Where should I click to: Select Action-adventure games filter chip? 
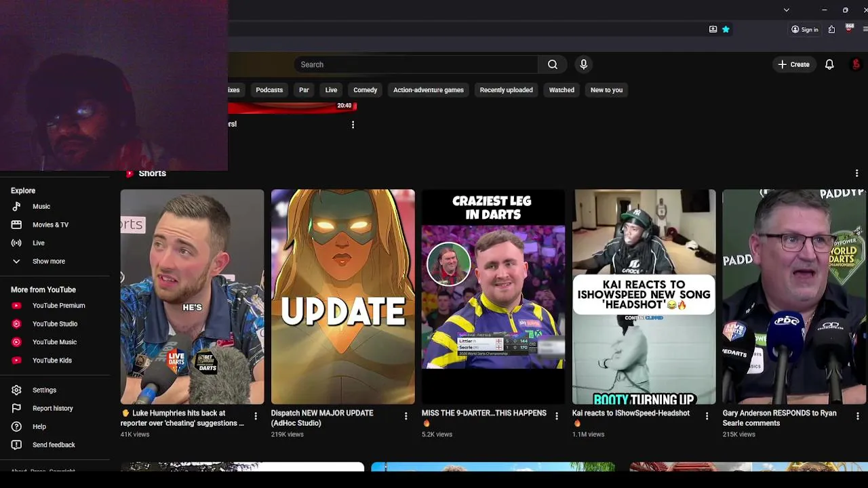(x=429, y=90)
